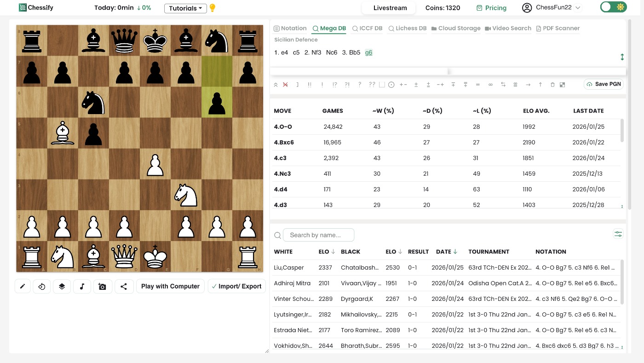Click the camera screenshot icon
Image resolution: width=644 pixels, height=363 pixels.
(x=102, y=286)
